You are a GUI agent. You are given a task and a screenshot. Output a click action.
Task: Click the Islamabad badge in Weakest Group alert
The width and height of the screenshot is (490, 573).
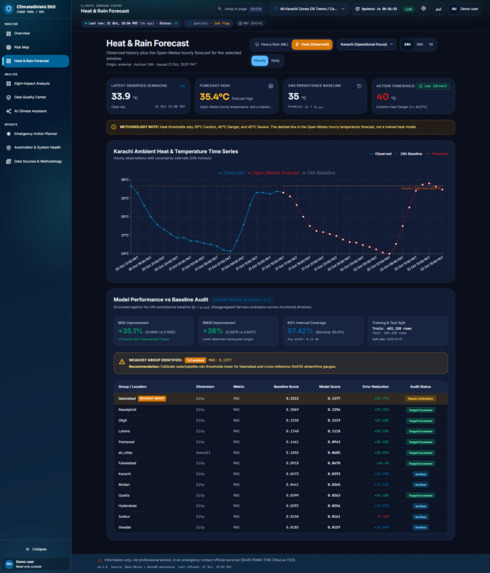click(x=195, y=360)
